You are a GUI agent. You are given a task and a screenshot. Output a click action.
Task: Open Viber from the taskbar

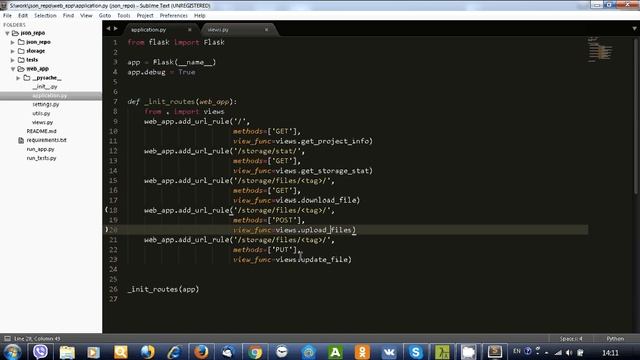tap(40, 352)
